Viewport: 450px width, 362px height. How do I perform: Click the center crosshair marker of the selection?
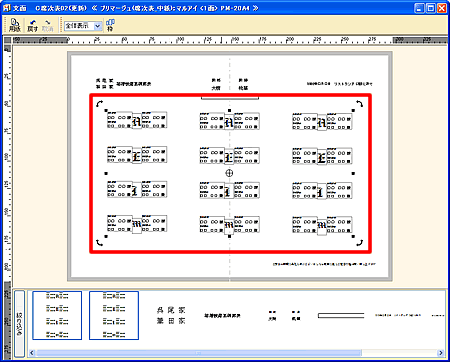point(229,173)
